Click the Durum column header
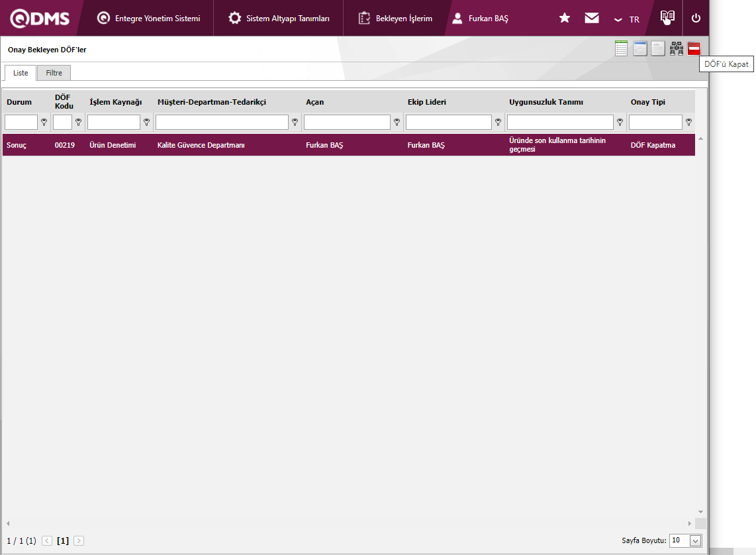756x555 pixels. (x=19, y=102)
